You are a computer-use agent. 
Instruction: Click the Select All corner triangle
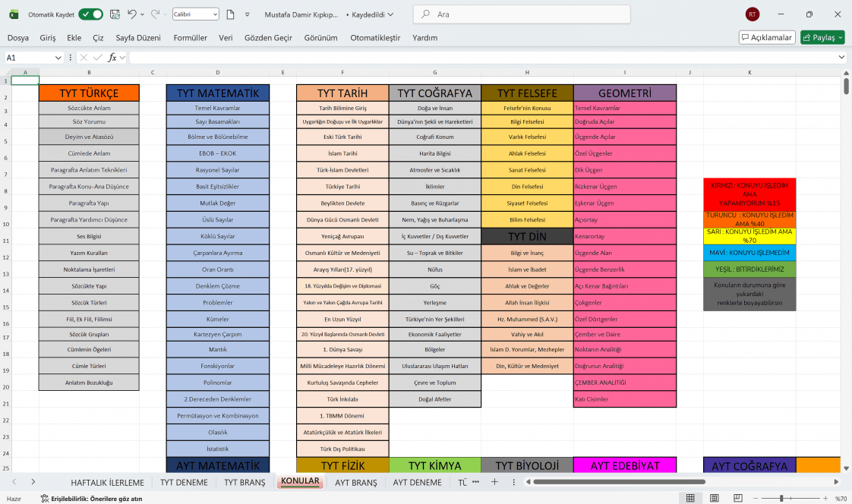click(8, 72)
